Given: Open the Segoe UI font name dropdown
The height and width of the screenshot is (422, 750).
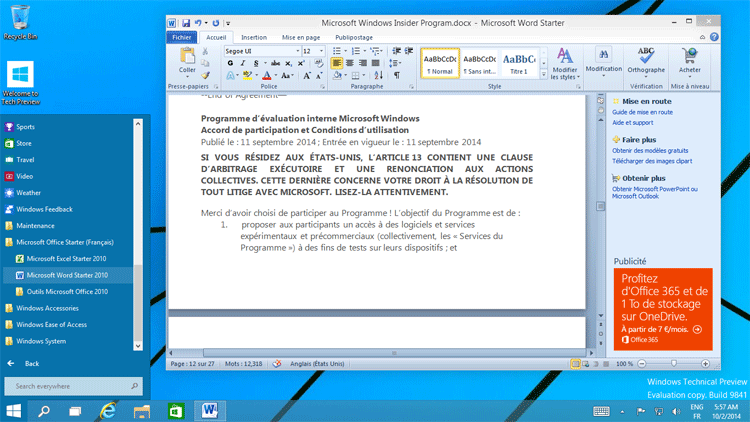Looking at the screenshot, I should (297, 51).
